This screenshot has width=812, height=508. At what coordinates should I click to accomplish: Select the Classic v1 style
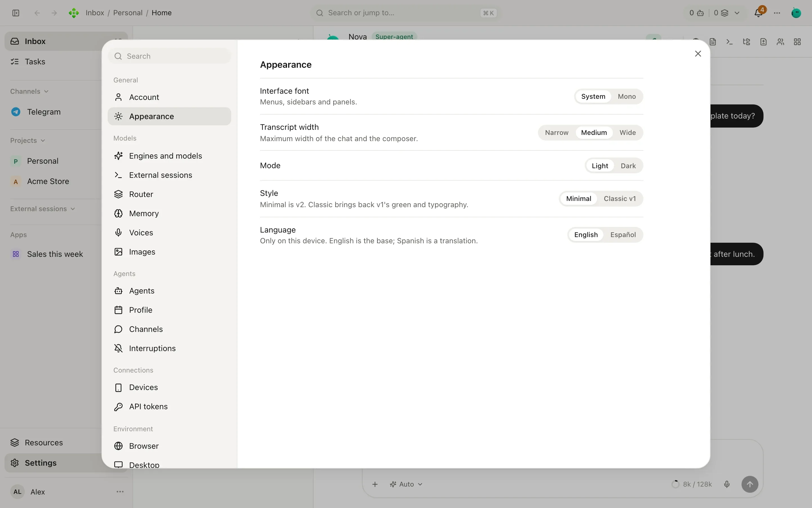click(619, 199)
